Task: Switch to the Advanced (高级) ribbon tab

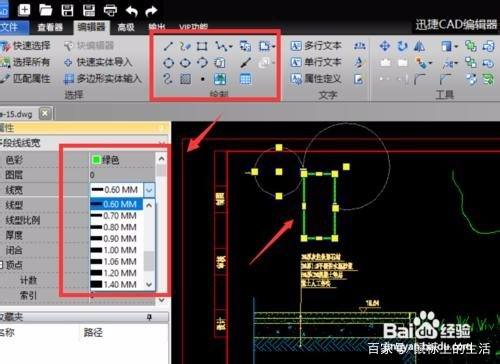Action: point(126,27)
